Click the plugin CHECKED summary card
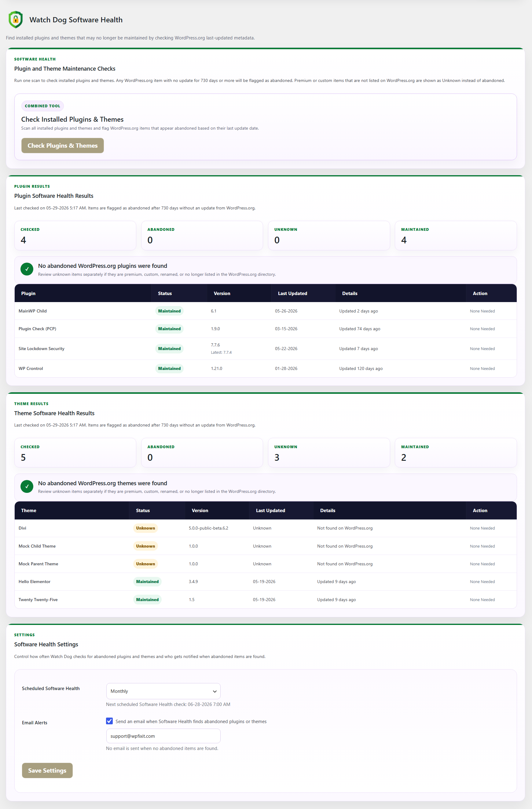 coord(75,235)
